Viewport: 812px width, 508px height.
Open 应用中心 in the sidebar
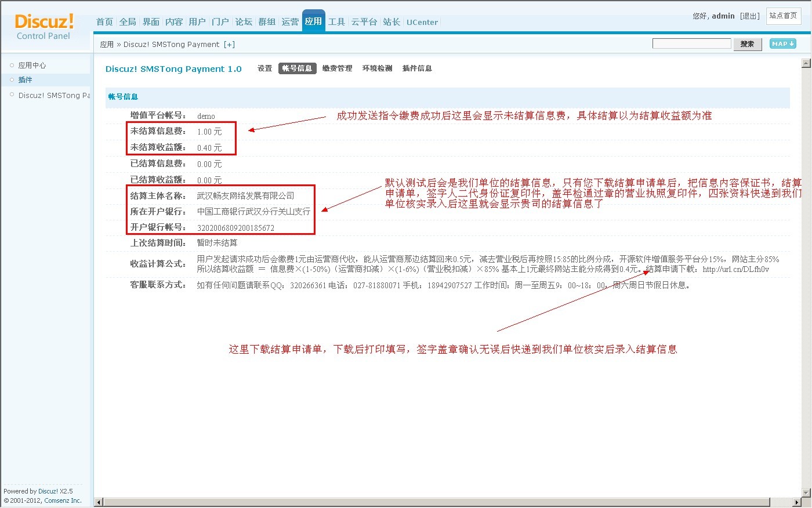[x=32, y=66]
